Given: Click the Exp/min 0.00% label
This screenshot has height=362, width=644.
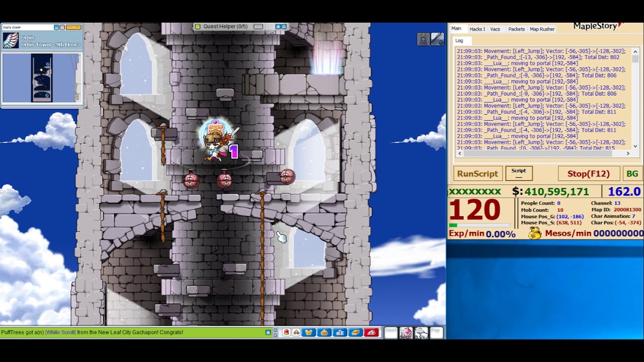Looking at the screenshot, I should (x=482, y=234).
